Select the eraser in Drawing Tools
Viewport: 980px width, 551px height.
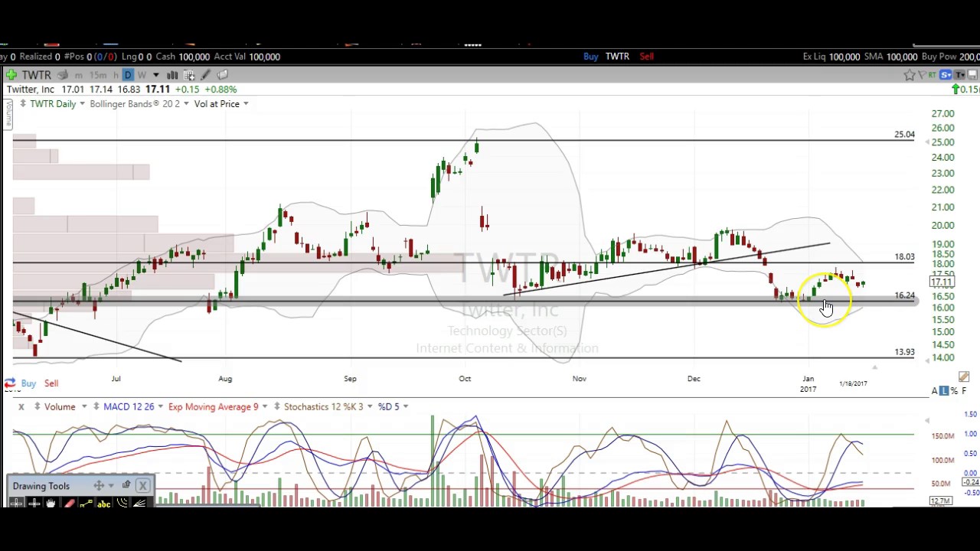point(69,503)
